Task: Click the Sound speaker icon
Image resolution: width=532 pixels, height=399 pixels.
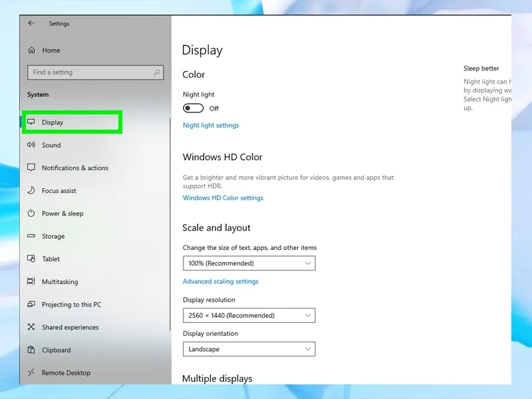Action: 31,145
